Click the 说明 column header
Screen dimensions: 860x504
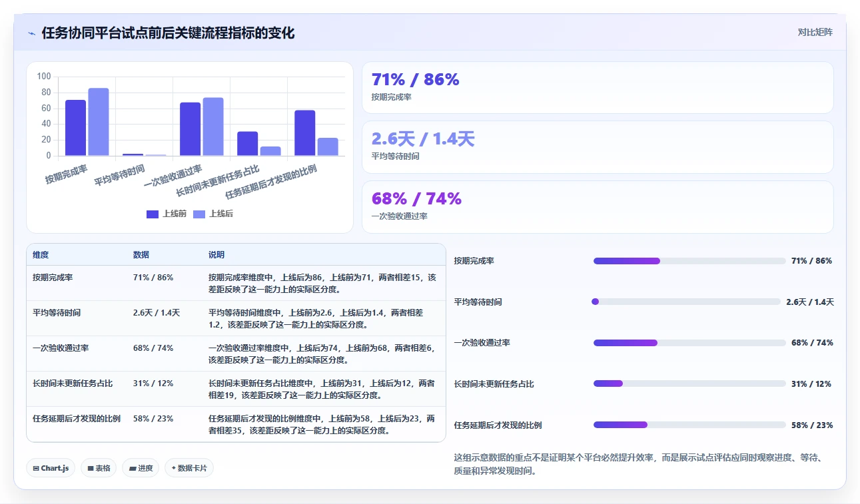tap(216, 255)
